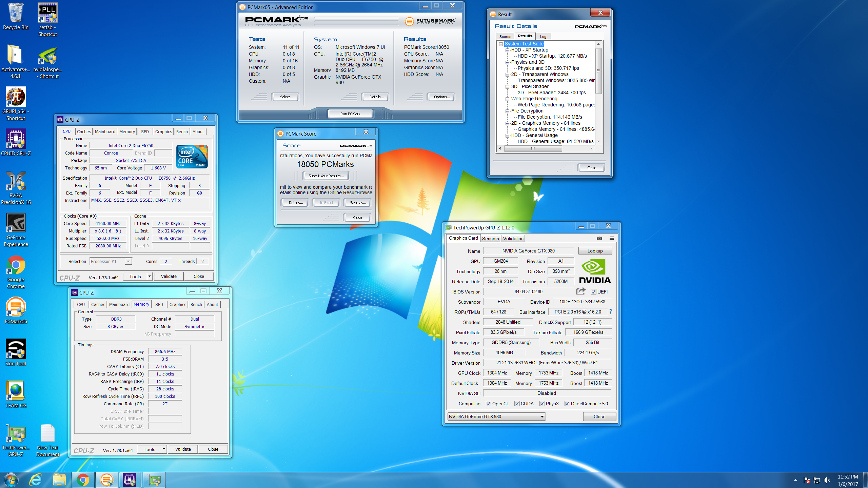This screenshot has width=868, height=488.
Task: Click Lookup button in GPU-Z
Action: [595, 251]
